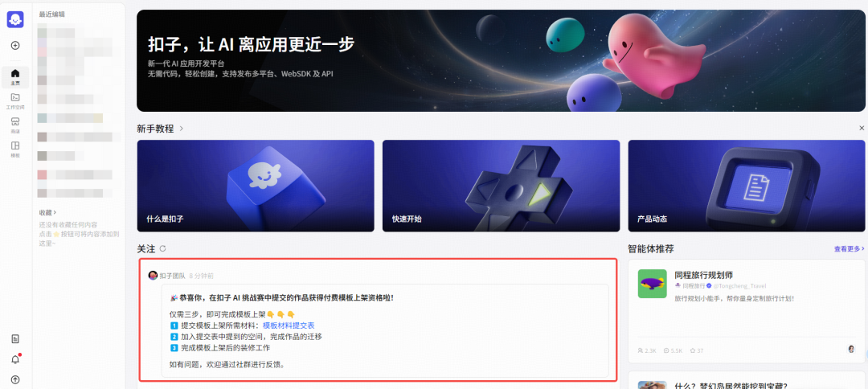Open the 什么是扣子 tutorial card

256,186
